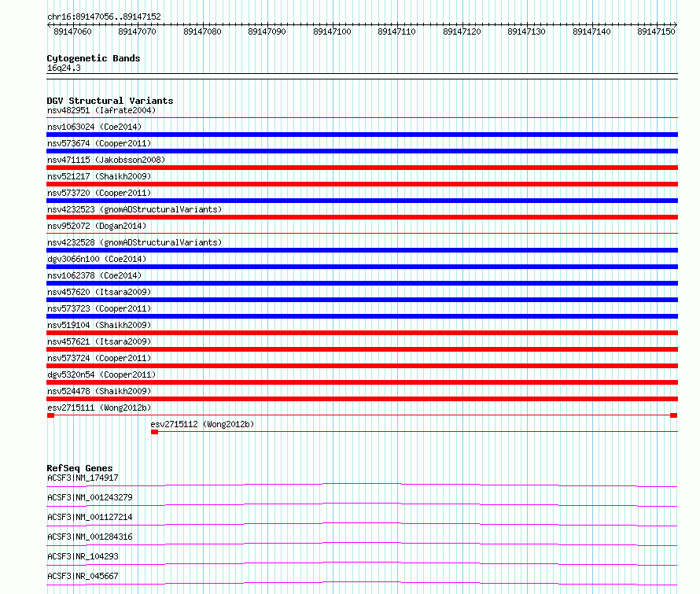Click variant label nsv573720 (Cooper2011)
The width and height of the screenshot is (700, 594).
click(99, 193)
